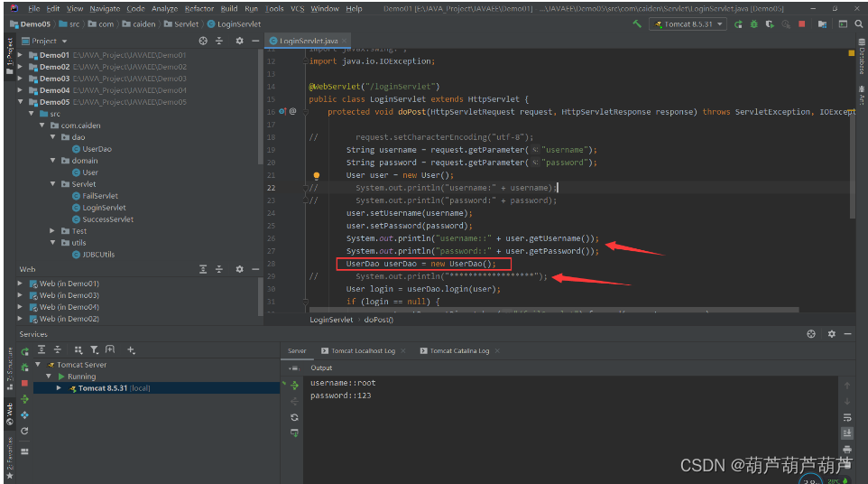Collapse the com.caiden package

(x=42, y=126)
